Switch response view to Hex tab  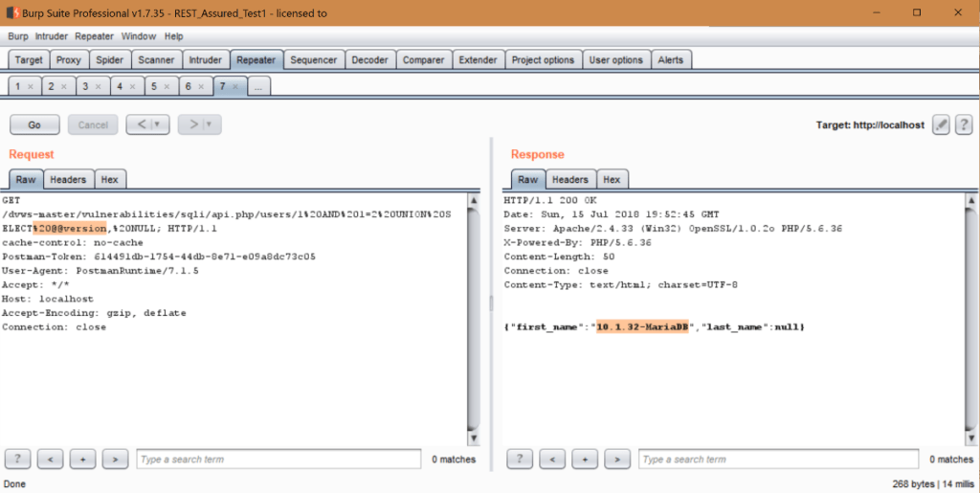(x=612, y=179)
